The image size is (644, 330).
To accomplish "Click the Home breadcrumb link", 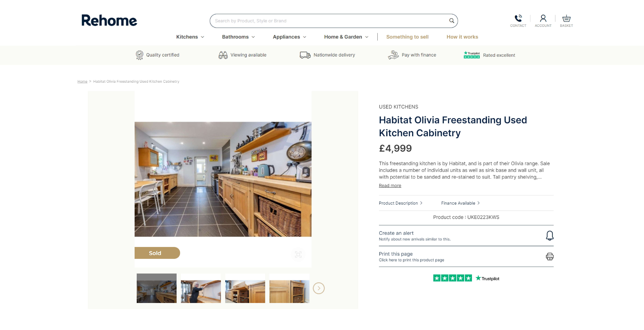I will coord(82,81).
